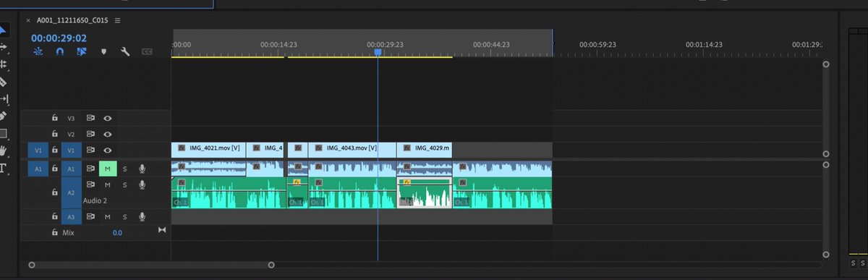The height and width of the screenshot is (280, 868).
Task: Click the 00:00:29:02 playhead timecode
Action: click(59, 38)
